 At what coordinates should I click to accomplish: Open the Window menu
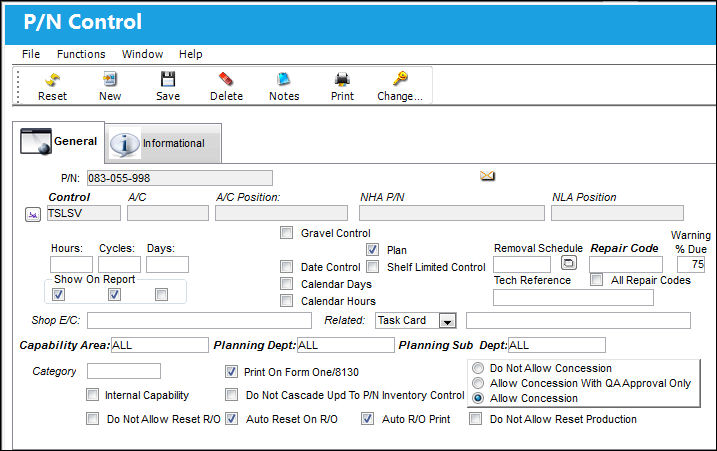click(142, 54)
